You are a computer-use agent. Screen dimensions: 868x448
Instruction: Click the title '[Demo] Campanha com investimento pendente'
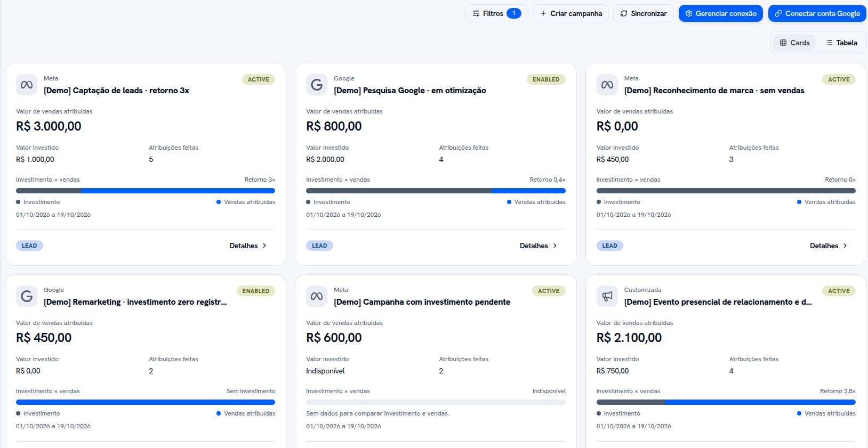[422, 302]
